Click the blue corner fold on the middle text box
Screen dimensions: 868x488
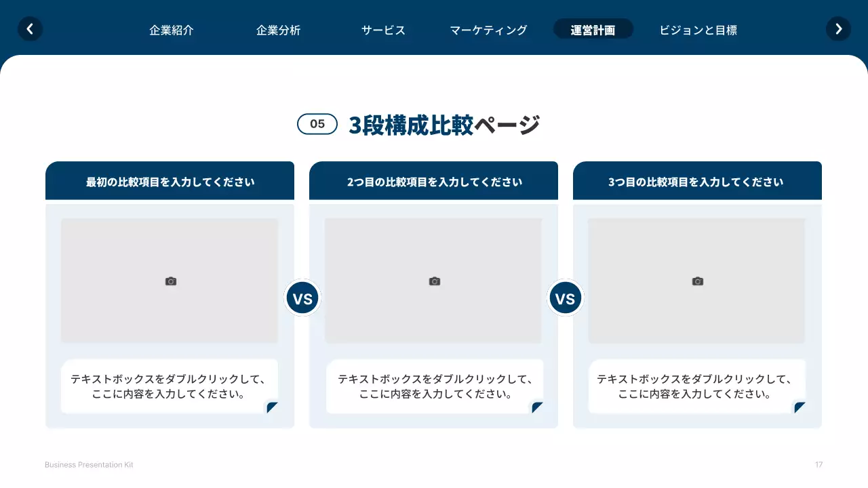coord(536,407)
